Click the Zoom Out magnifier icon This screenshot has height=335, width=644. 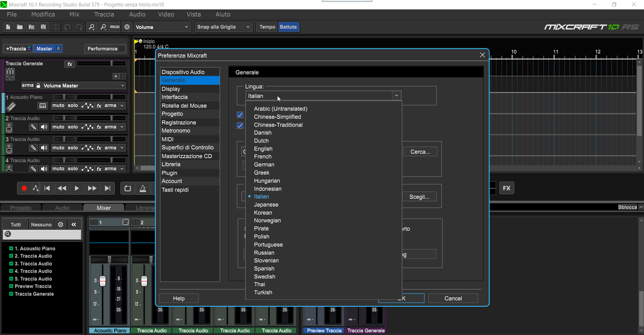coord(103,27)
